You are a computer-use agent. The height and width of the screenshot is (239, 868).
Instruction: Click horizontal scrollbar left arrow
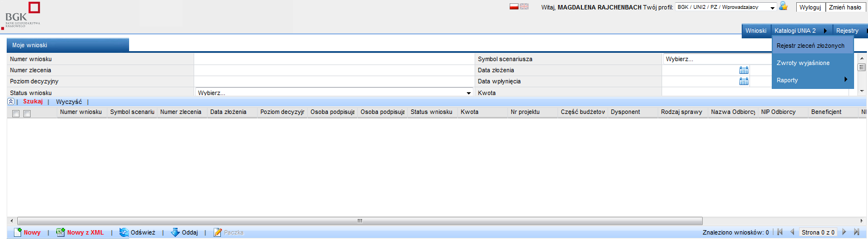[x=12, y=221]
